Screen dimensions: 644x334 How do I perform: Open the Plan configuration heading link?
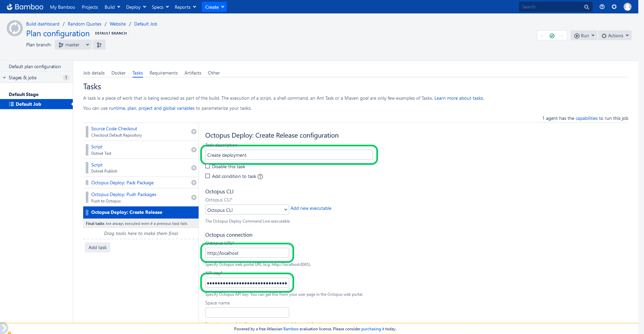[x=58, y=34]
